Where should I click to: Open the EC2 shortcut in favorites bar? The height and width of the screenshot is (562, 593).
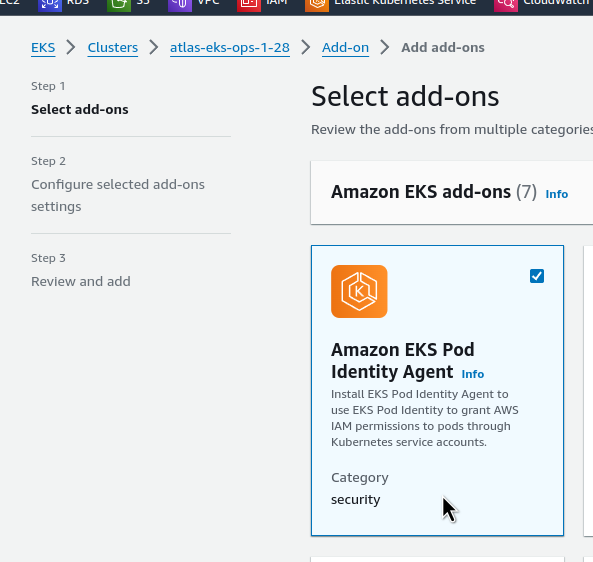(x=10, y=2)
